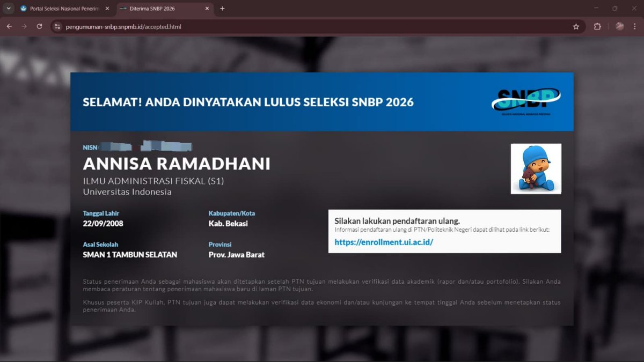Image resolution: width=644 pixels, height=362 pixels.
Task: Click the Status penerimaan Anda paragraph
Action: 322,285
